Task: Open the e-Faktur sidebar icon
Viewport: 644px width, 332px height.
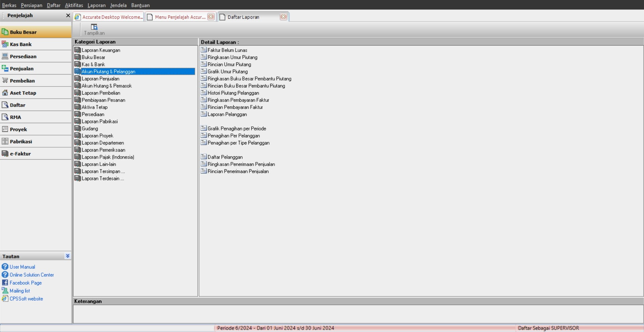Action: point(5,154)
